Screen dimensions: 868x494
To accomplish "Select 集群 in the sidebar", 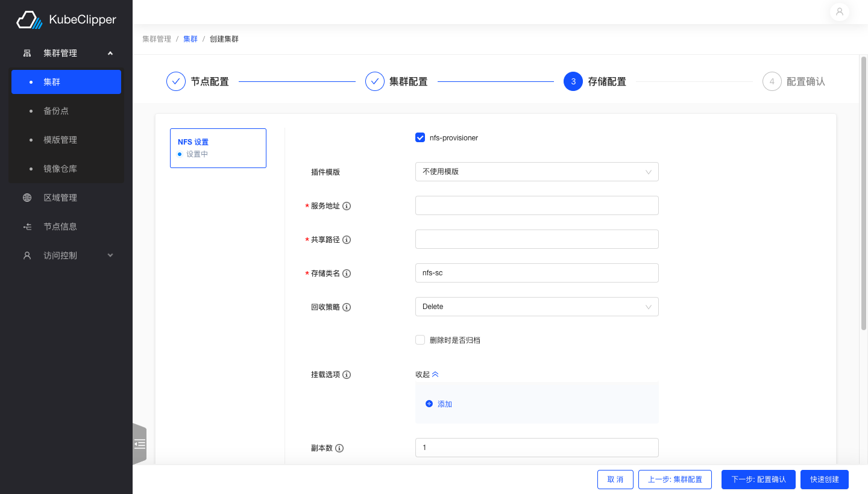I will coord(66,82).
